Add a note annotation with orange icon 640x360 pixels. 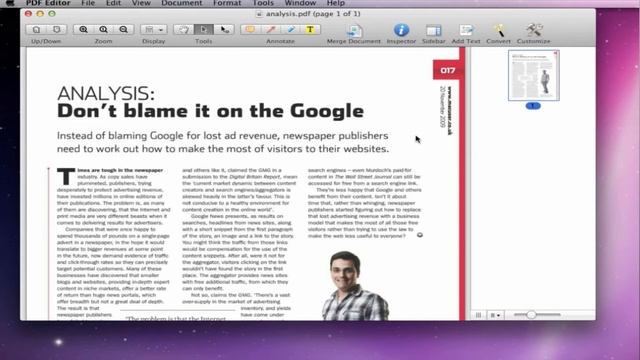pyautogui.click(x=250, y=29)
